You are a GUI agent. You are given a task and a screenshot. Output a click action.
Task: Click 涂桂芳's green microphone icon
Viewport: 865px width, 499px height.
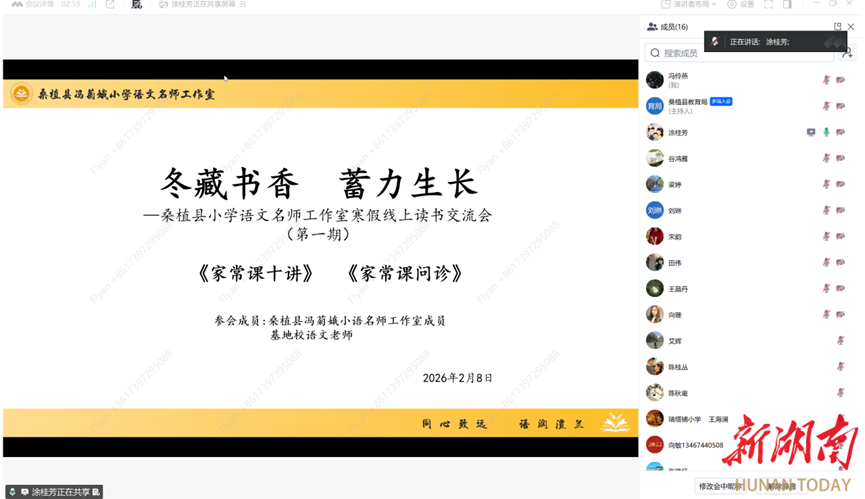pos(826,132)
